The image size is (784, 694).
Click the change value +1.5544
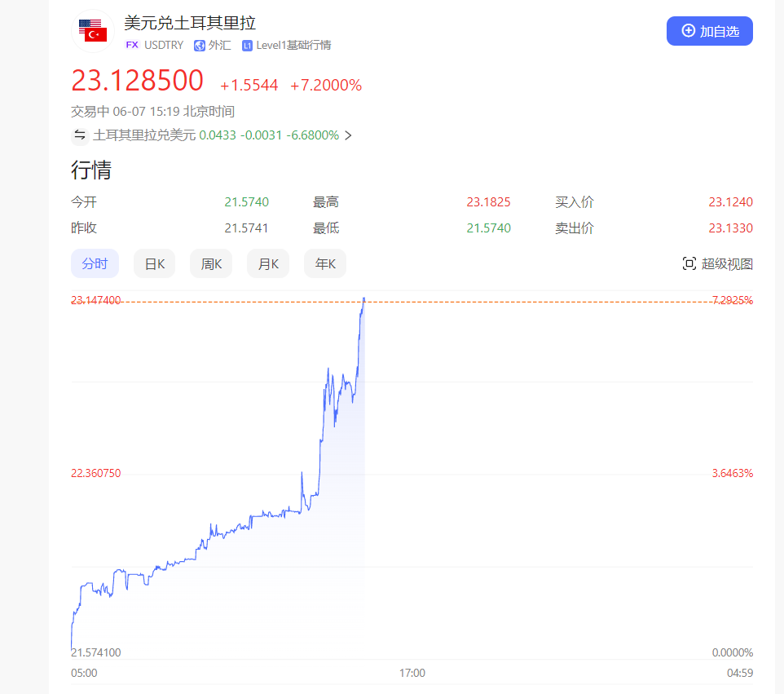249,85
